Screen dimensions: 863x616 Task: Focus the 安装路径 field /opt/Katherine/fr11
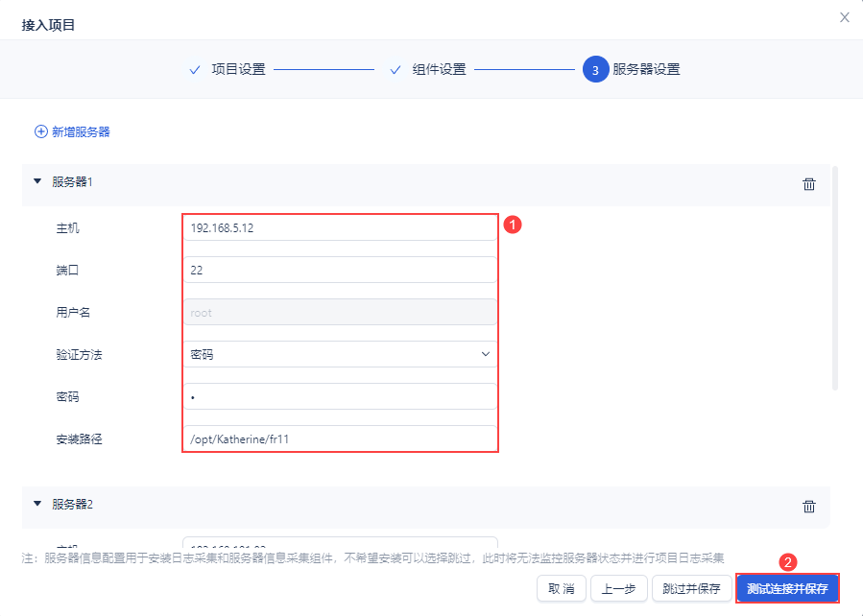(340, 438)
